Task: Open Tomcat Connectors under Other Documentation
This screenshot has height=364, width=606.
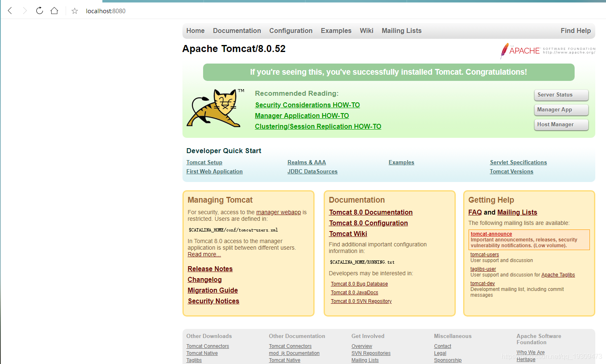Action: coord(290,346)
